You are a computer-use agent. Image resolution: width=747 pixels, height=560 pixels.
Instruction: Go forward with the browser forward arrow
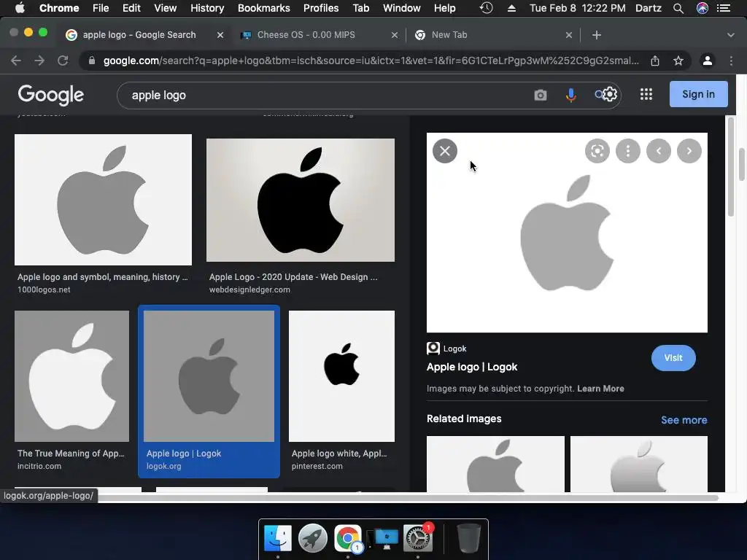(x=39, y=61)
